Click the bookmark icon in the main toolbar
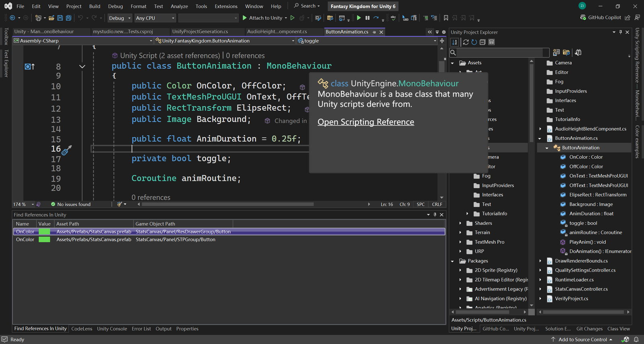The image size is (644, 344). (x=446, y=18)
